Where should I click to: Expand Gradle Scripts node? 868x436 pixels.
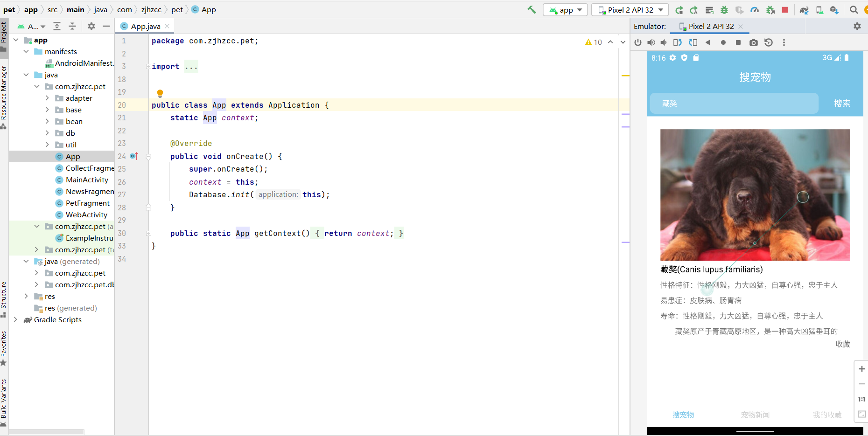(15, 319)
